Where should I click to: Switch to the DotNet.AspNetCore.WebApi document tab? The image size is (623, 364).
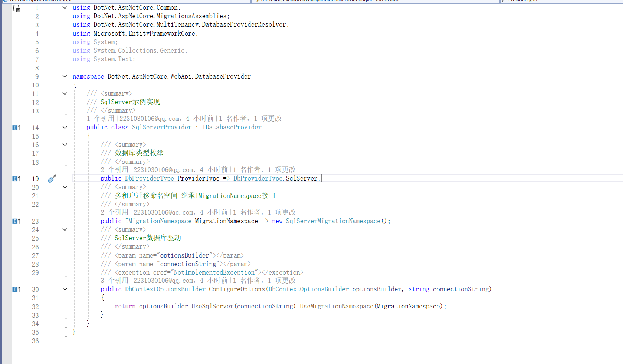pyautogui.click(x=37, y=1)
